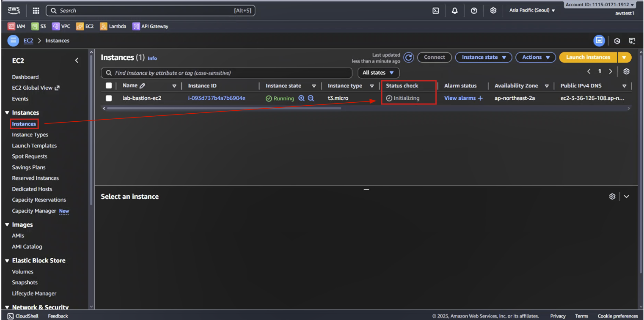Click the top AWS search field

[x=151, y=11]
